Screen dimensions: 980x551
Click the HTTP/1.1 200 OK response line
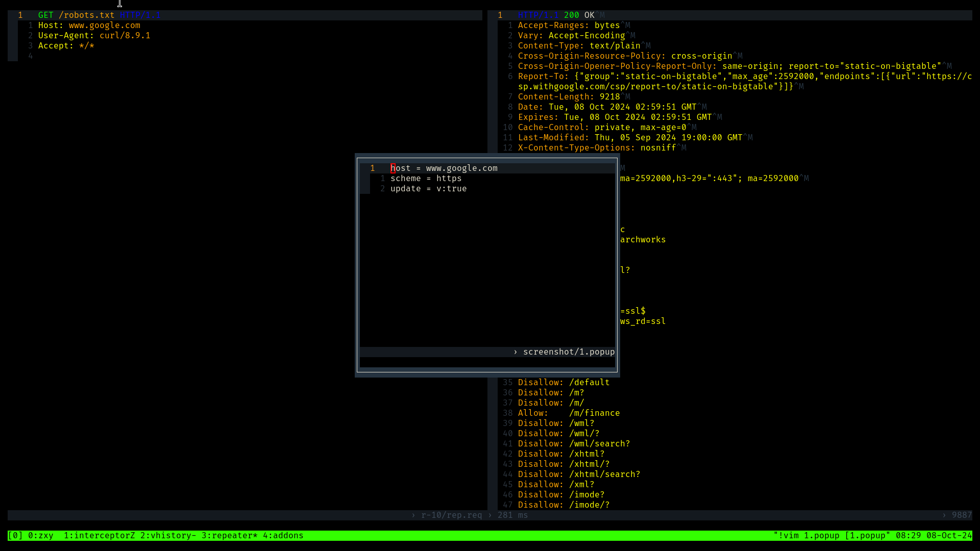click(x=556, y=15)
